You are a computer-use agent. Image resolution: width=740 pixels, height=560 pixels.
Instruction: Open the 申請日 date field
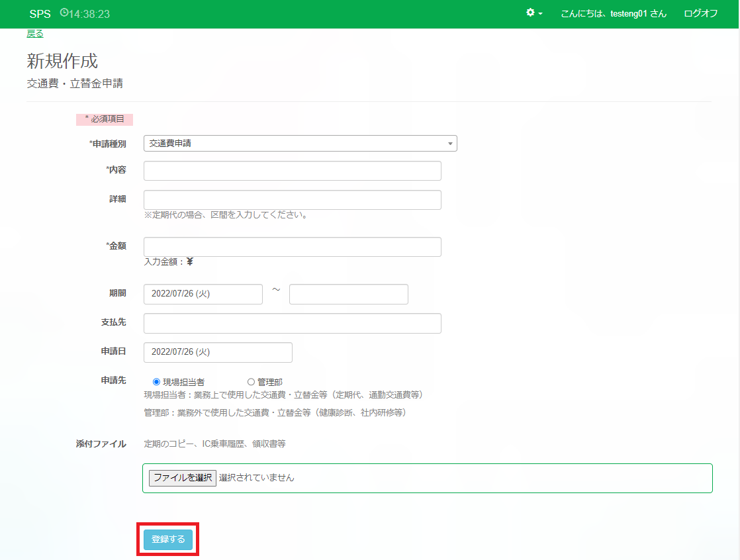218,352
